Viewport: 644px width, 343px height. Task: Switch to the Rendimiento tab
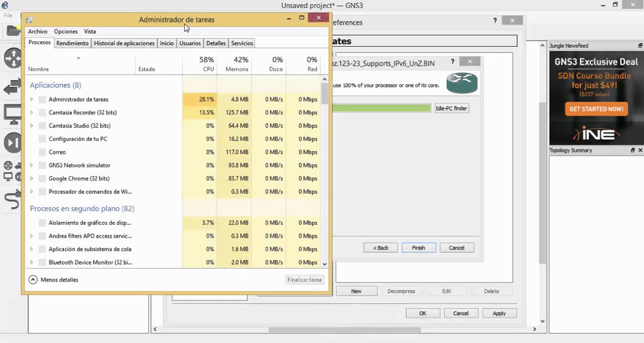[x=72, y=43]
